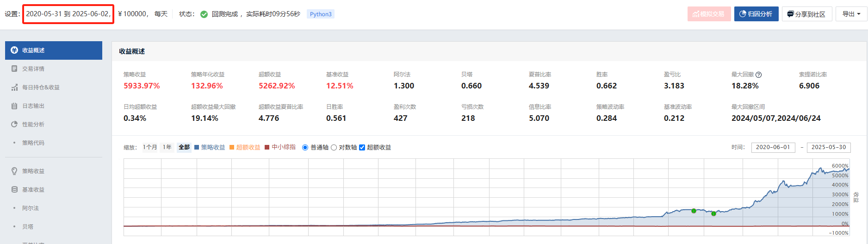Viewport: 868px width, 244px height.
Task: Select the 普通轴 radio button
Action: (x=305, y=148)
